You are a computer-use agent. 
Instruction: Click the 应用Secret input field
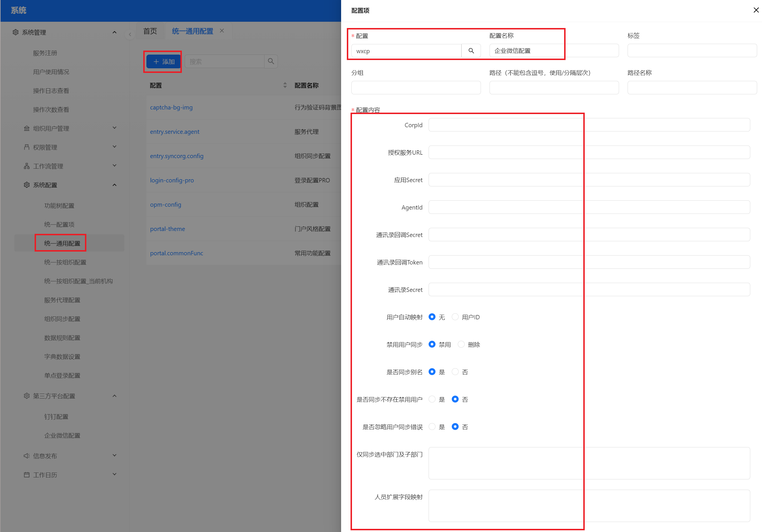tap(589, 180)
